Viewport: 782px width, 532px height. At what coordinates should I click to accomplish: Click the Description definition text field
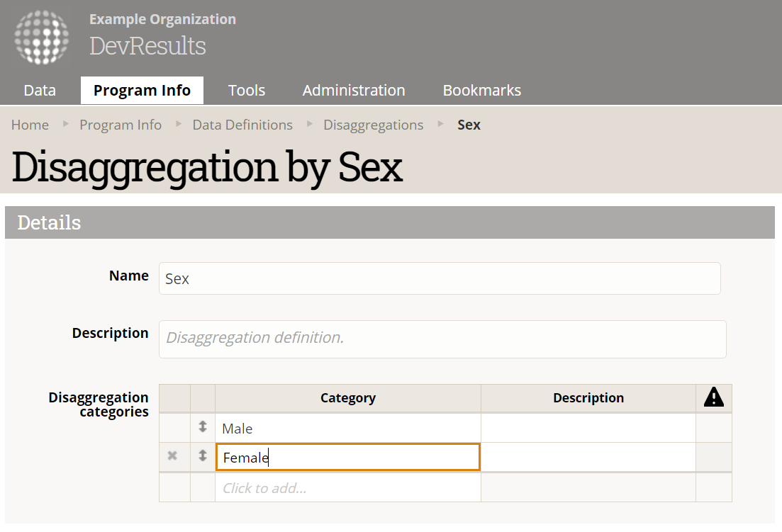[x=442, y=339]
